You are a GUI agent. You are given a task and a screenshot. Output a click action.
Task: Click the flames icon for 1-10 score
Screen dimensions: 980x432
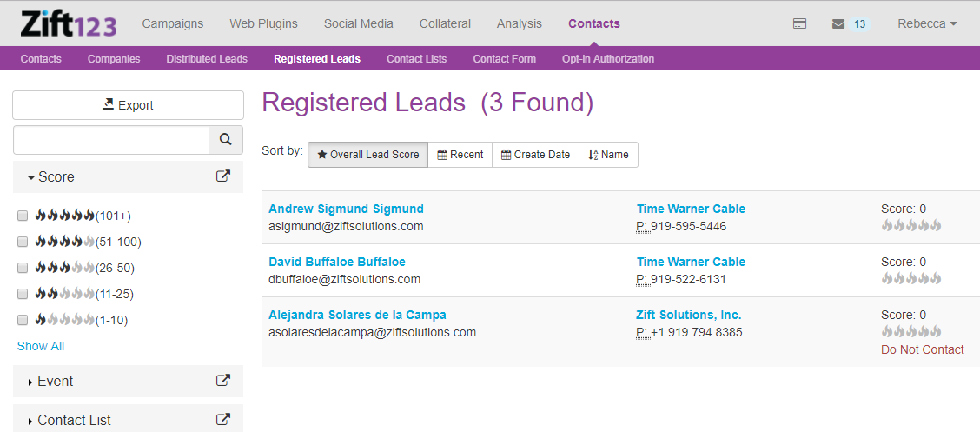coord(65,320)
